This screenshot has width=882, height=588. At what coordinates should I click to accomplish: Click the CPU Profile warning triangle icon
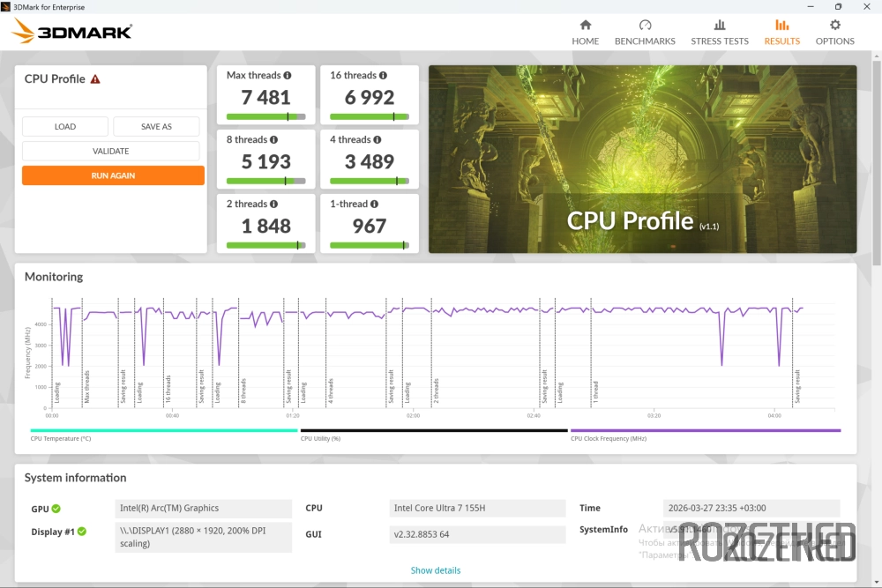coord(95,79)
